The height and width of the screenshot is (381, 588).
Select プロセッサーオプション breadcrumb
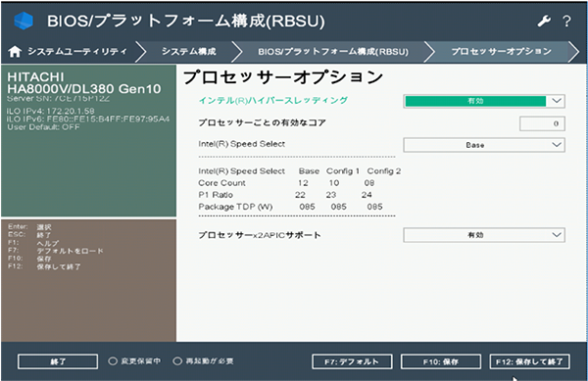pos(501,51)
